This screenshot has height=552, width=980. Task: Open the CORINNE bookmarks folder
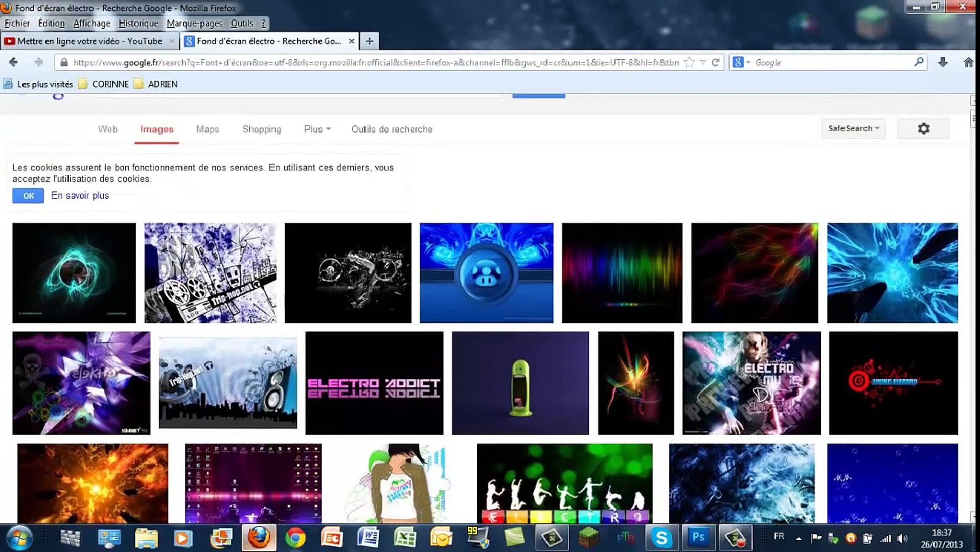(x=105, y=84)
